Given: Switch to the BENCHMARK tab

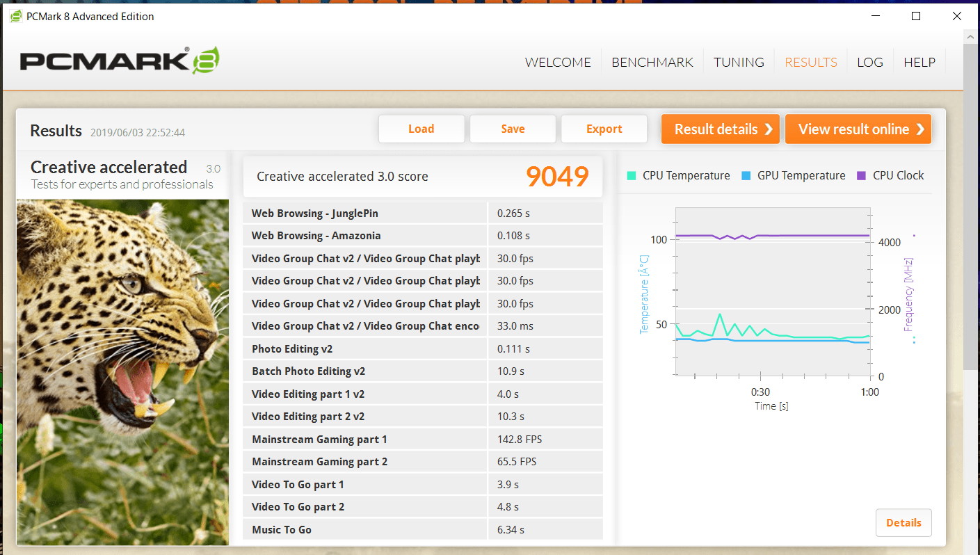Looking at the screenshot, I should (652, 62).
